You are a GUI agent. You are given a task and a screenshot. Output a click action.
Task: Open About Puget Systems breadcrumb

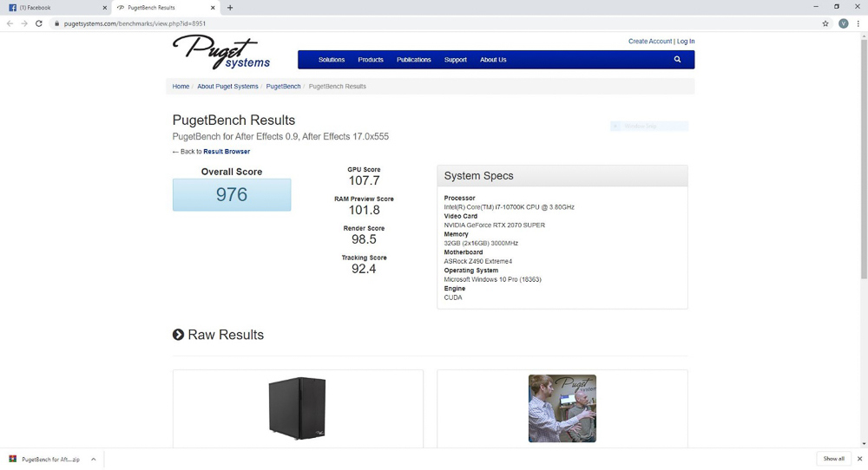[x=227, y=86]
